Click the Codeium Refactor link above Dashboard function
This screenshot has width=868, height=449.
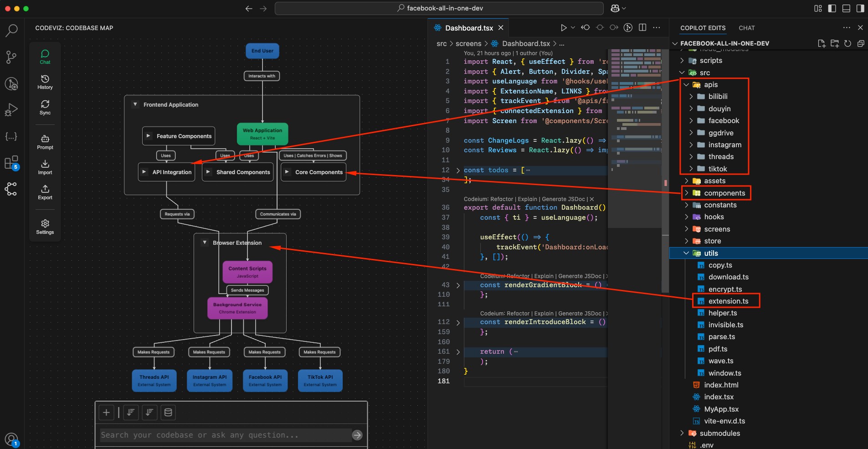tap(502, 199)
